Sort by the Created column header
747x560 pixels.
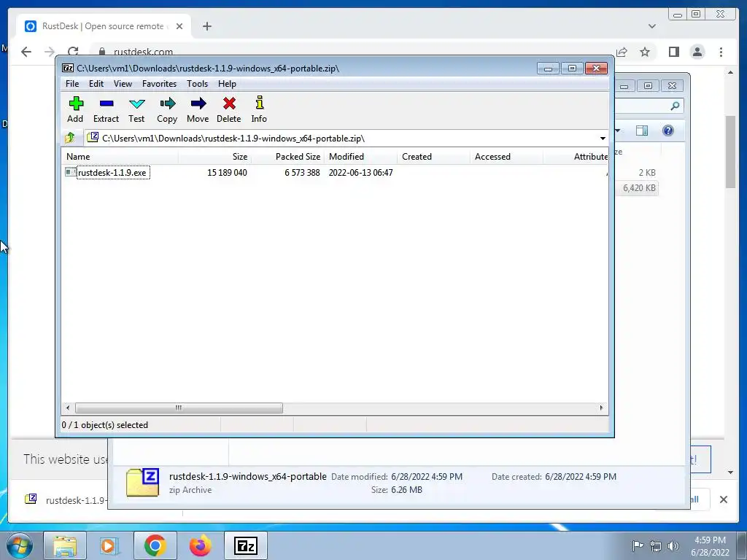(433, 157)
